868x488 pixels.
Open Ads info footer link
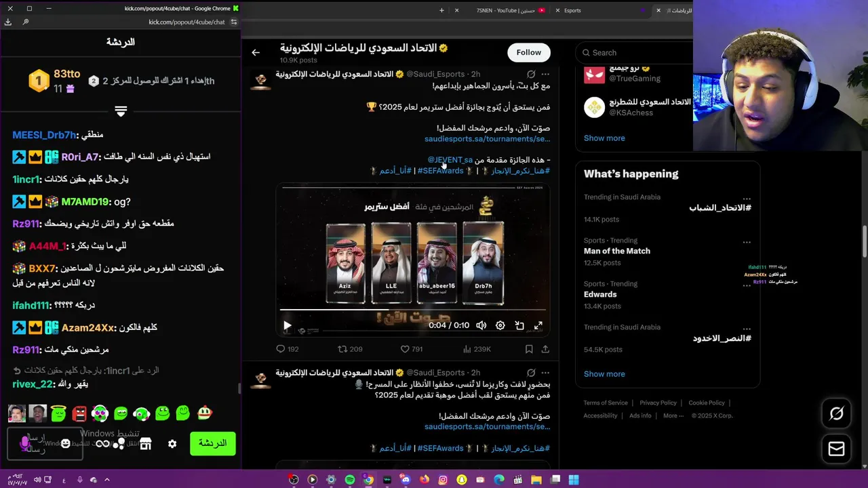point(640,415)
